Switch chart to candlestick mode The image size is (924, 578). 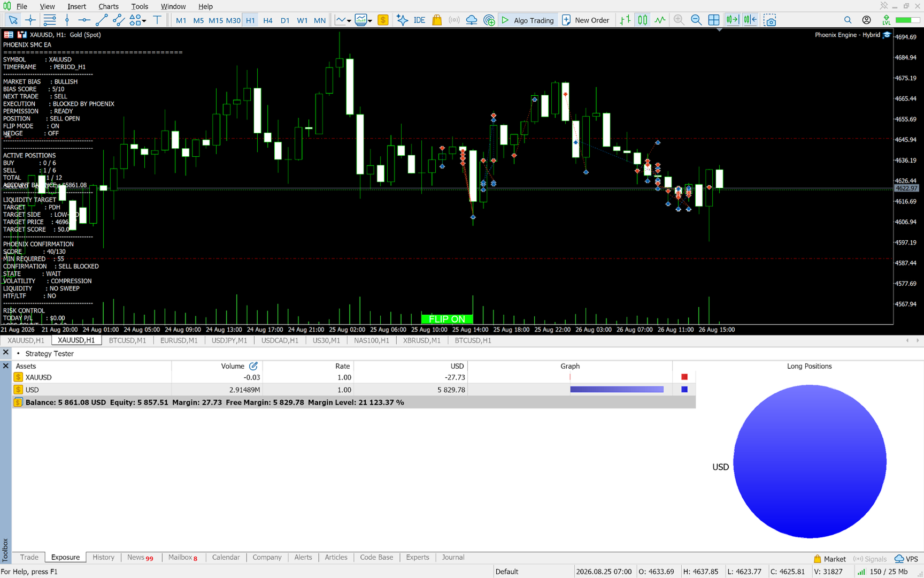643,20
